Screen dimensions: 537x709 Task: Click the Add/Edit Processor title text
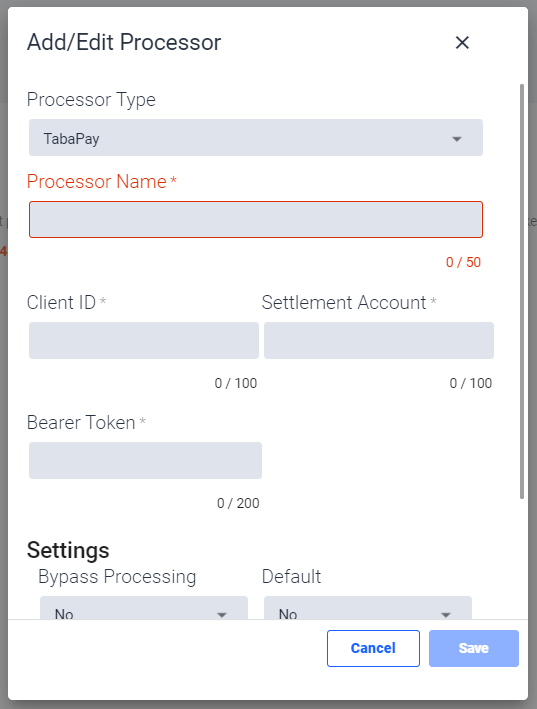point(124,43)
